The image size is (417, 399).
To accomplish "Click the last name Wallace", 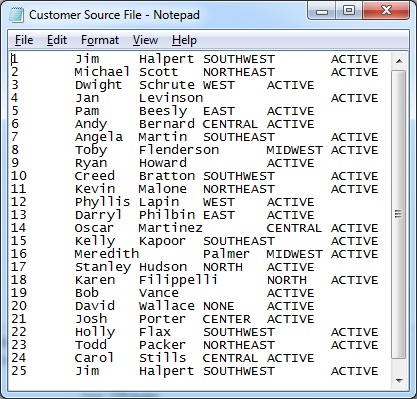I will point(167,306).
